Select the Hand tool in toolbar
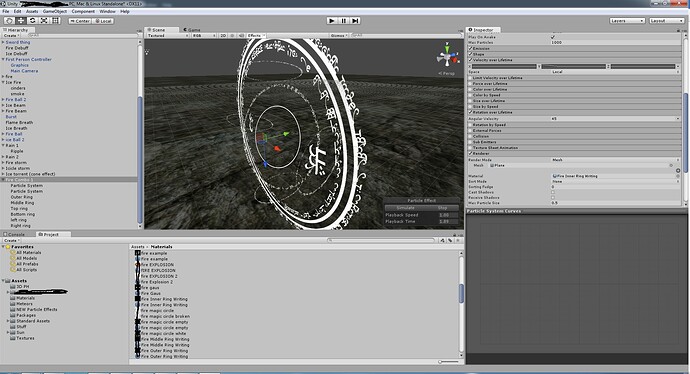 [9, 21]
